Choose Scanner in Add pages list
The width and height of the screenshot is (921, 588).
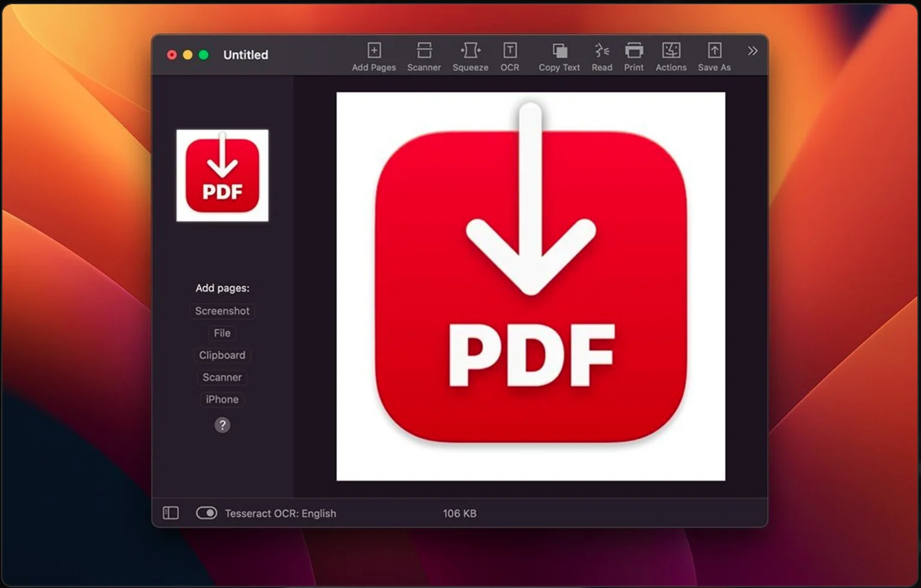[x=222, y=377]
